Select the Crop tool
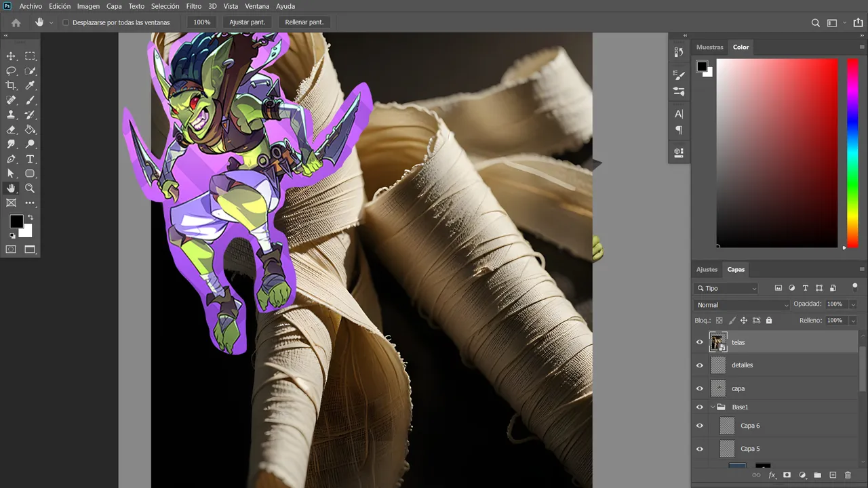The height and width of the screenshot is (488, 868). click(11, 85)
